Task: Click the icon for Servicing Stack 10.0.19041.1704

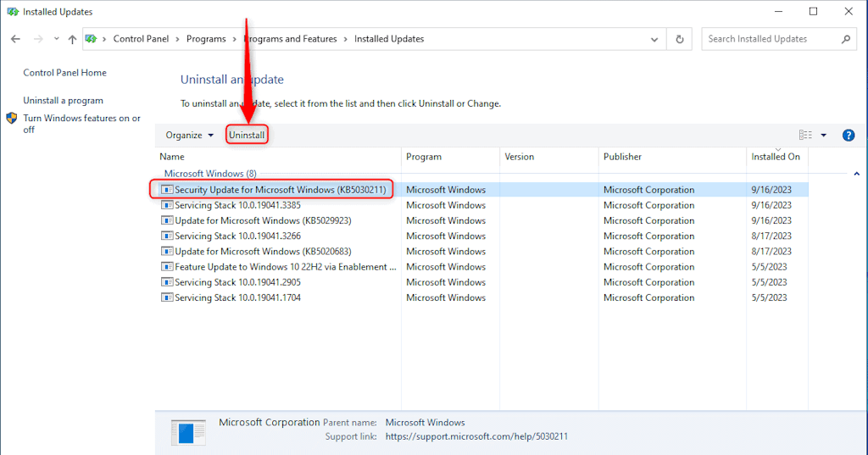Action: coord(167,297)
